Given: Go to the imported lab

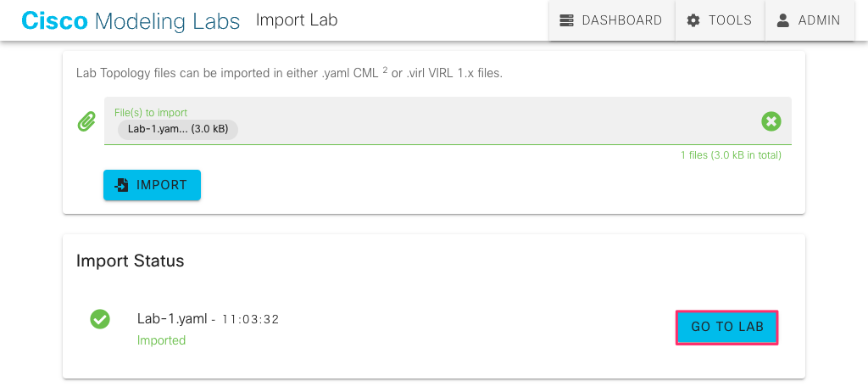Looking at the screenshot, I should pos(726,327).
